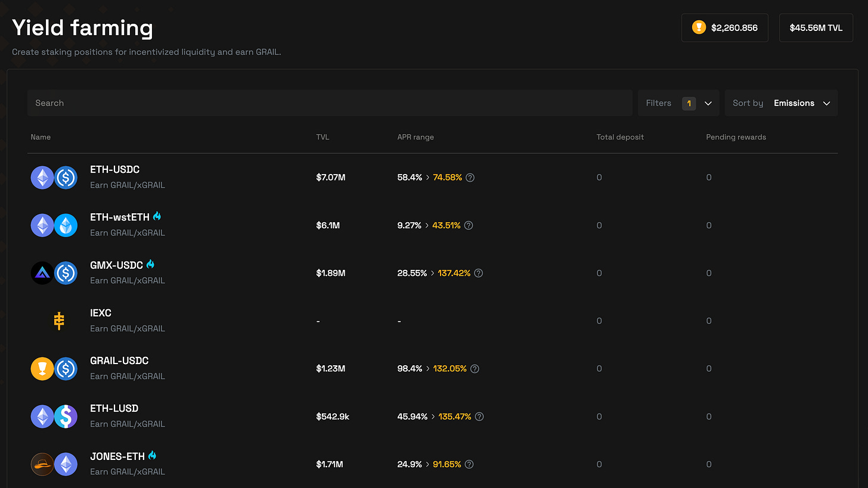This screenshot has height=488, width=868.
Task: Click the 132.05% max APR value
Action: [x=450, y=369]
